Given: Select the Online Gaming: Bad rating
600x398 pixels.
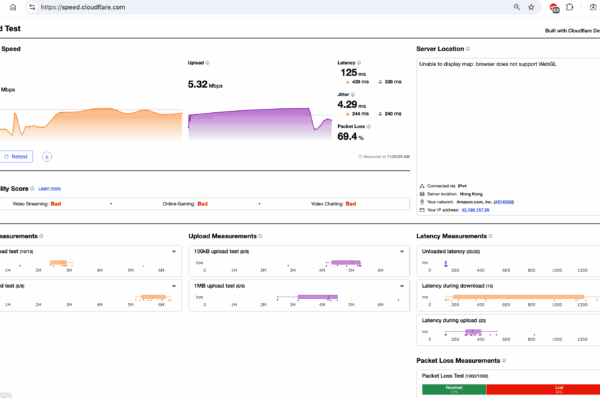Looking at the screenshot, I should [x=185, y=204].
